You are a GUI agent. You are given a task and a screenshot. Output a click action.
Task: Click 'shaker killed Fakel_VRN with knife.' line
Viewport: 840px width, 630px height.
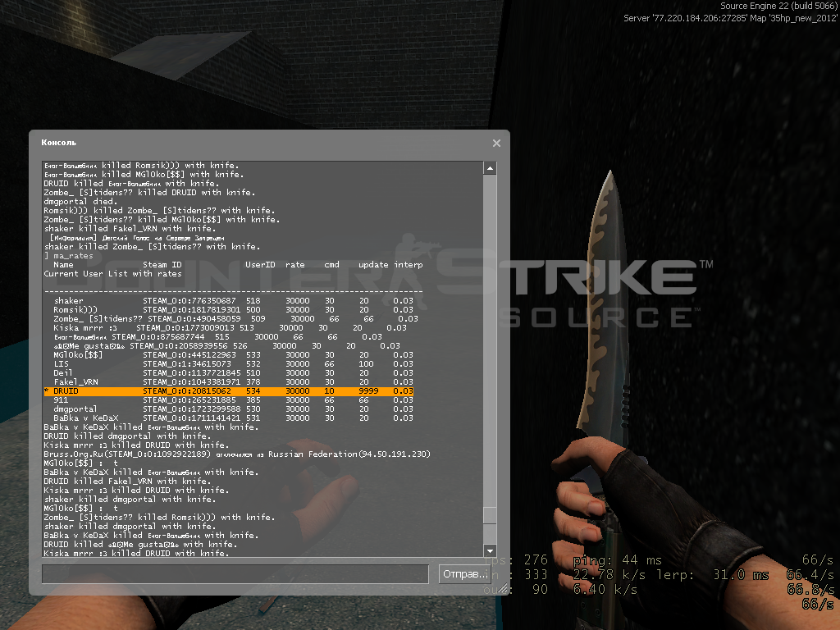click(130, 229)
